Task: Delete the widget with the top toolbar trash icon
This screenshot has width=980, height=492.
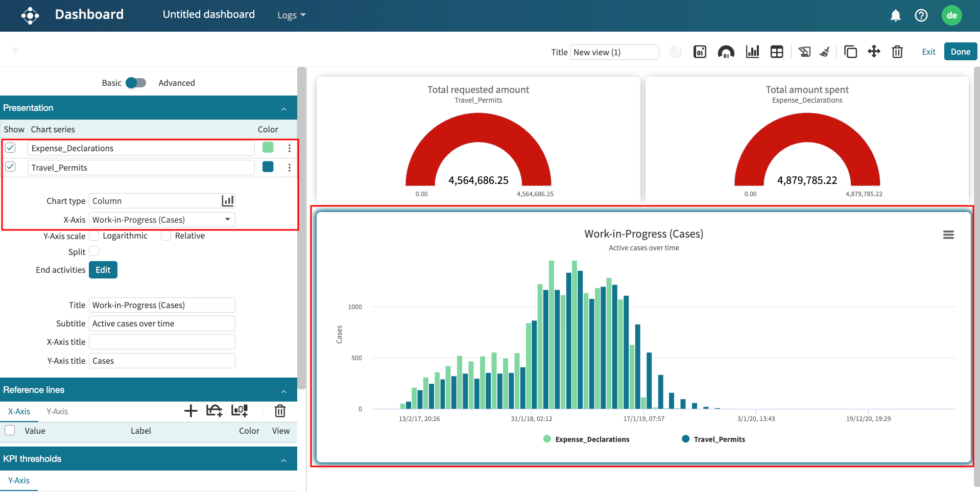Action: [897, 52]
